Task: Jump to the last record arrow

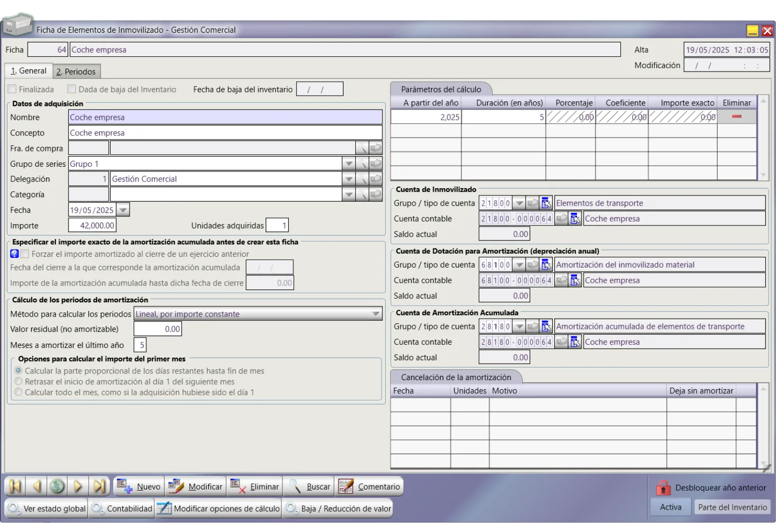Action: click(x=99, y=486)
